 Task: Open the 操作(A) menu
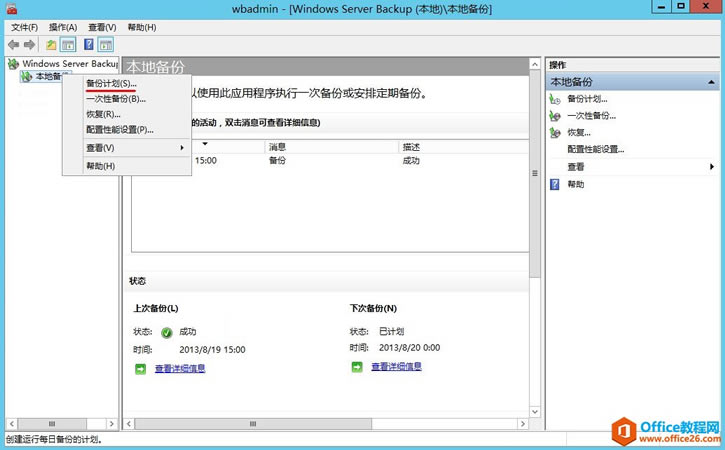[x=63, y=27]
